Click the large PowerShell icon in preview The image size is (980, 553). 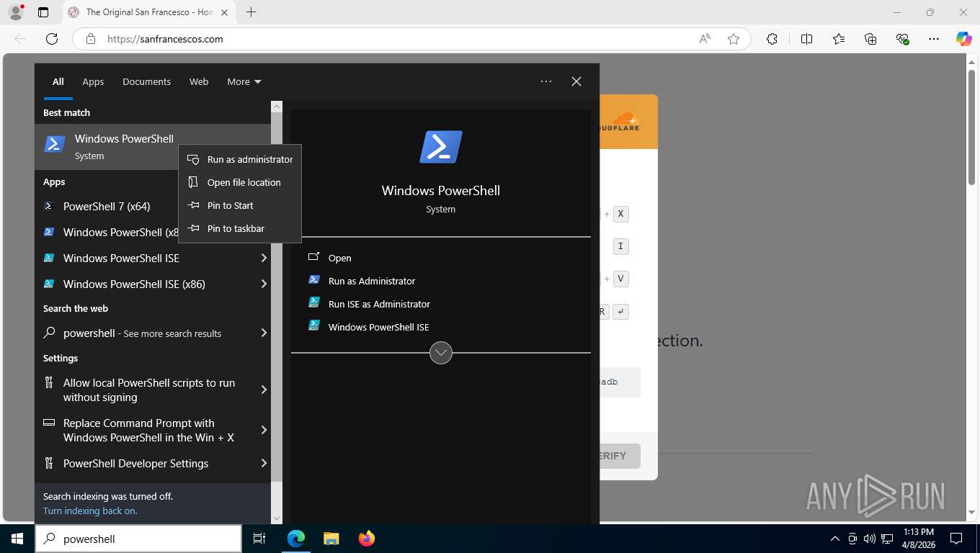pyautogui.click(x=441, y=147)
